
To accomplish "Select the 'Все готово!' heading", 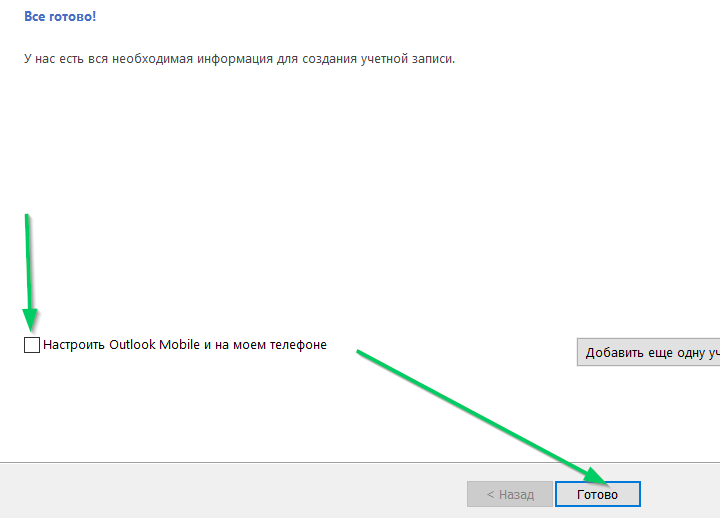I will coord(60,17).
